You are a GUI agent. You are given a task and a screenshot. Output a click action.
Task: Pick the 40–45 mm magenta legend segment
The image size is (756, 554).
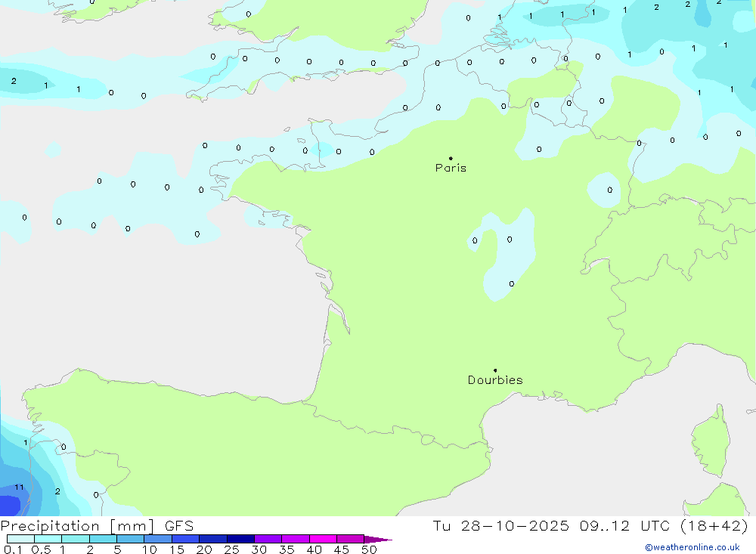click(x=323, y=539)
